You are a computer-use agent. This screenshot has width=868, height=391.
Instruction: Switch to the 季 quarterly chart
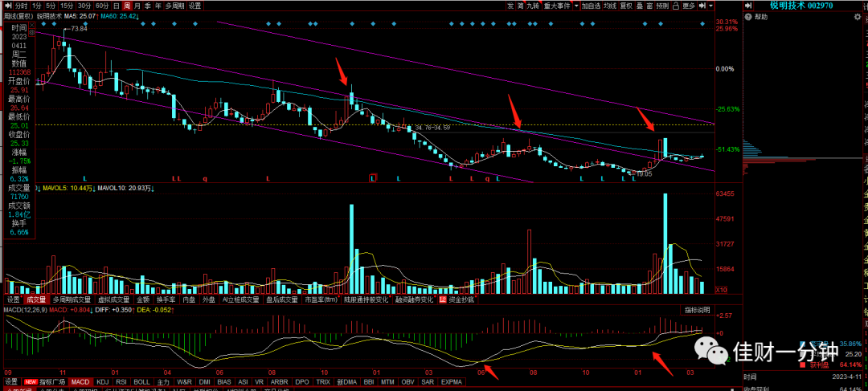(x=148, y=6)
